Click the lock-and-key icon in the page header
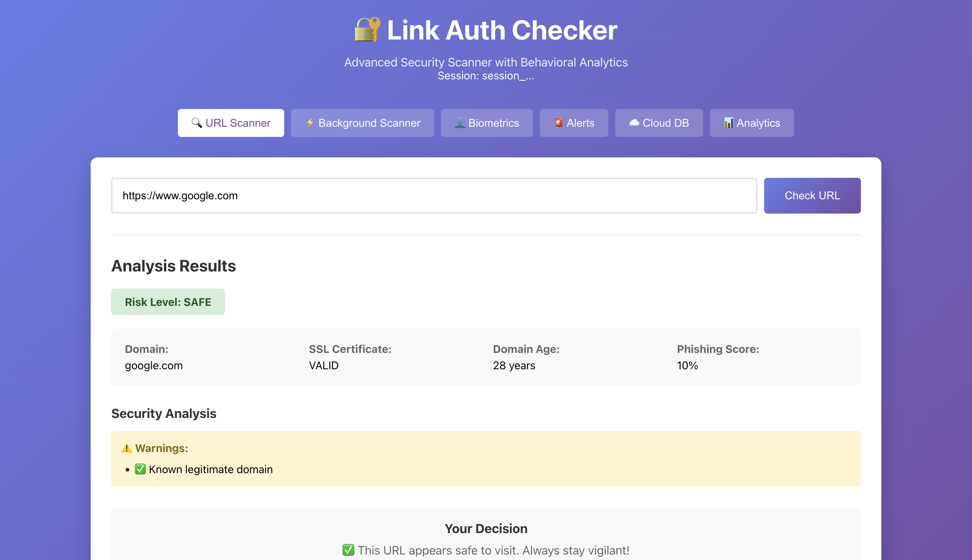 [366, 30]
